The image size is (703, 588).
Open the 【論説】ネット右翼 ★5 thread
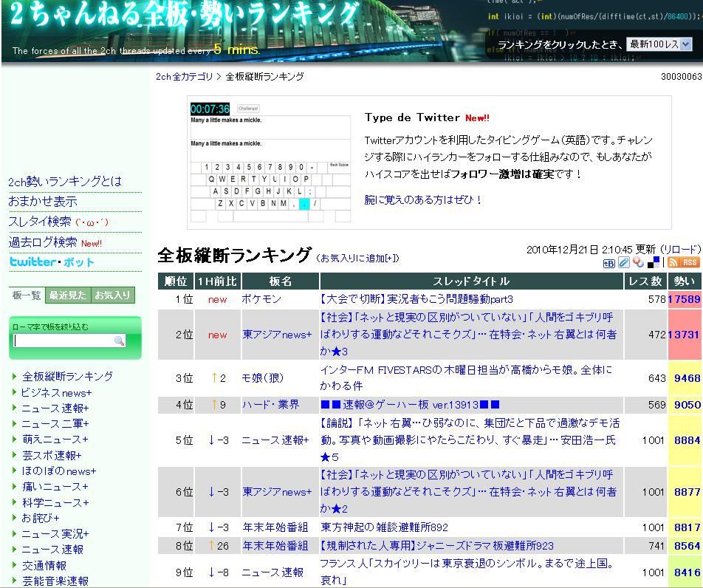(470, 440)
